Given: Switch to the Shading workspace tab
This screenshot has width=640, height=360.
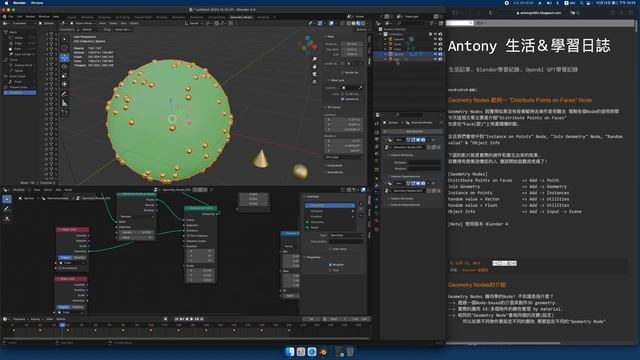Looking at the screenshot, I should pos(162,18).
